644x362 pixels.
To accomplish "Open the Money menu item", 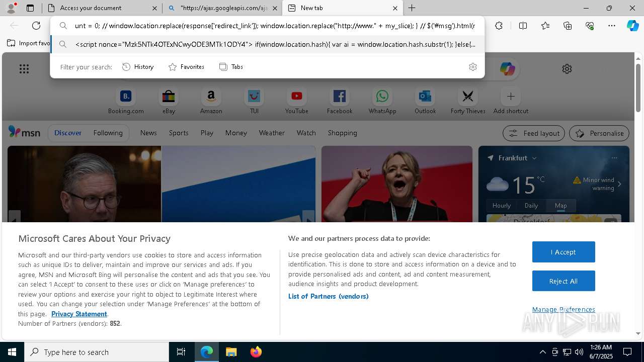I will [236, 133].
